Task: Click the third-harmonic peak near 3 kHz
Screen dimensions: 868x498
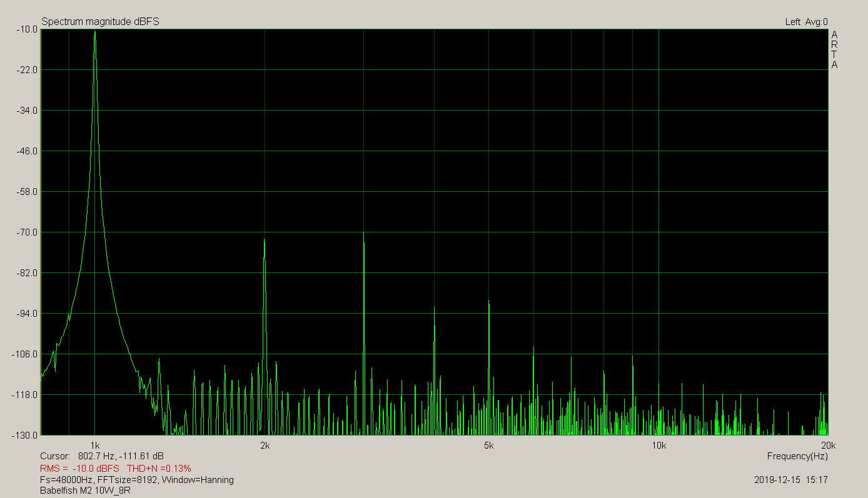Action: (364, 234)
